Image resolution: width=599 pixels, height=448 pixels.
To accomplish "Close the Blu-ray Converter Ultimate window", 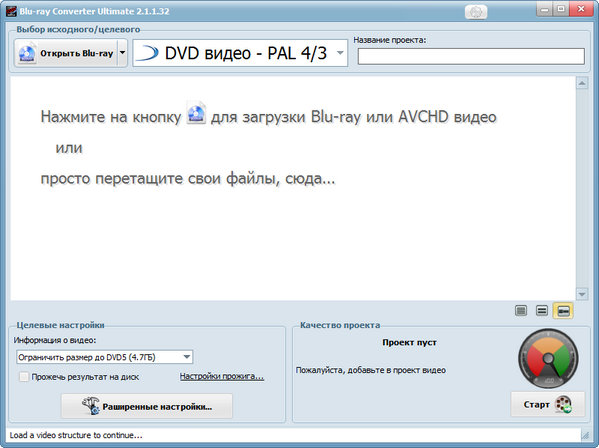I will point(581,9).
